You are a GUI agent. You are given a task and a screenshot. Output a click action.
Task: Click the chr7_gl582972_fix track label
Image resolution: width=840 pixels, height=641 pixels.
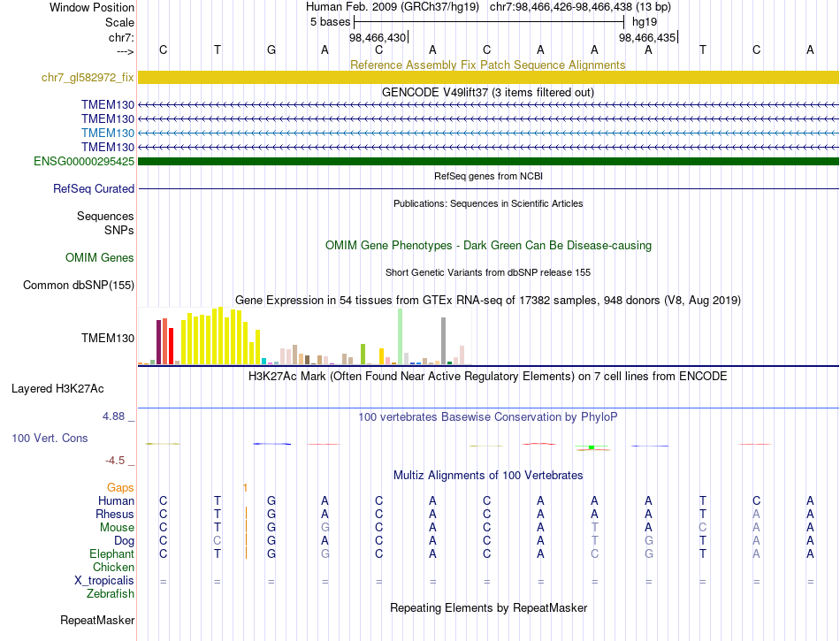pos(88,77)
